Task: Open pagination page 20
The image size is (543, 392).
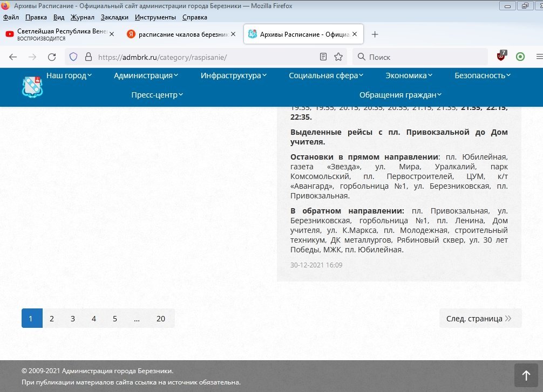Action: pyautogui.click(x=161, y=318)
